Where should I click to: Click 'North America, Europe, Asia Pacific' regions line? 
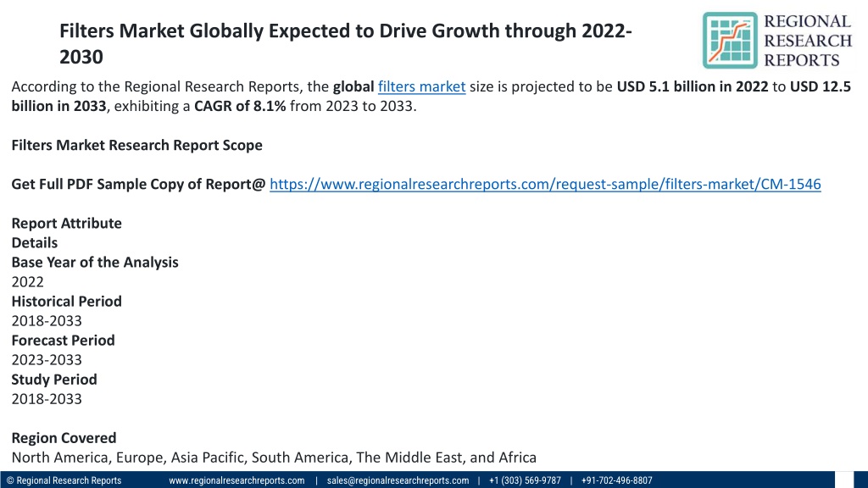tap(274, 457)
